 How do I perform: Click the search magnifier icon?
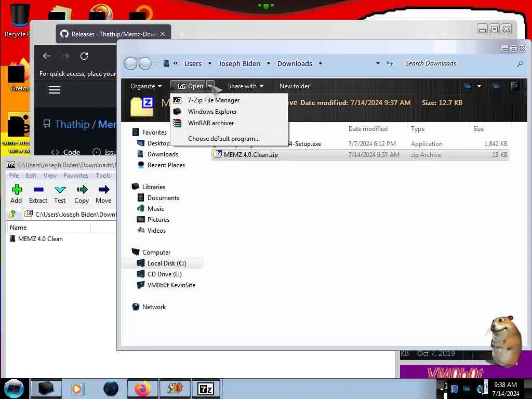tap(520, 63)
